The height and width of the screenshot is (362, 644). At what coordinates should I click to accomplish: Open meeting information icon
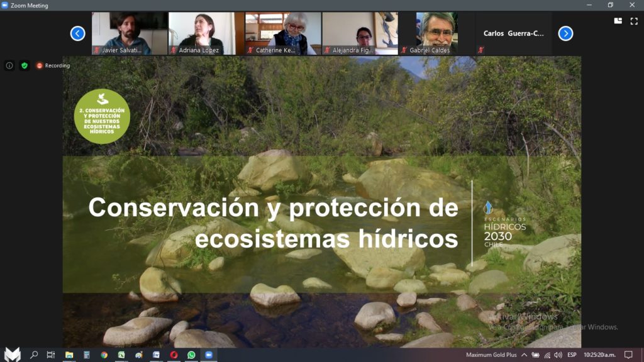click(9, 65)
